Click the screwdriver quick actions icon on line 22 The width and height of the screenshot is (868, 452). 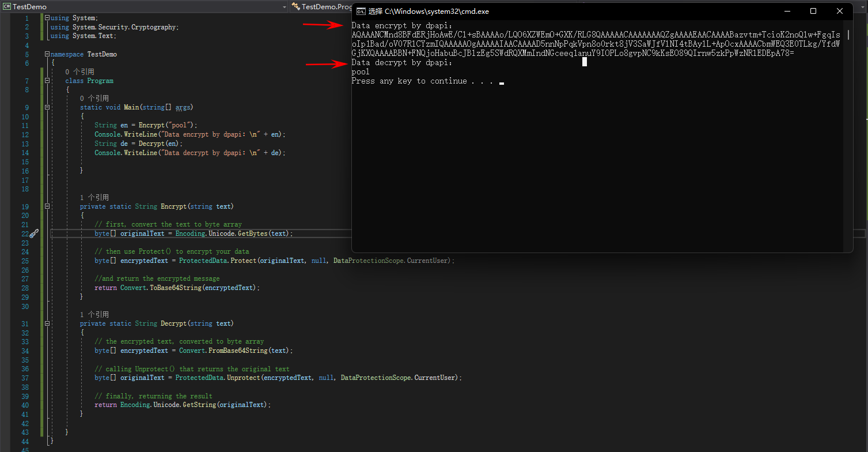33,233
